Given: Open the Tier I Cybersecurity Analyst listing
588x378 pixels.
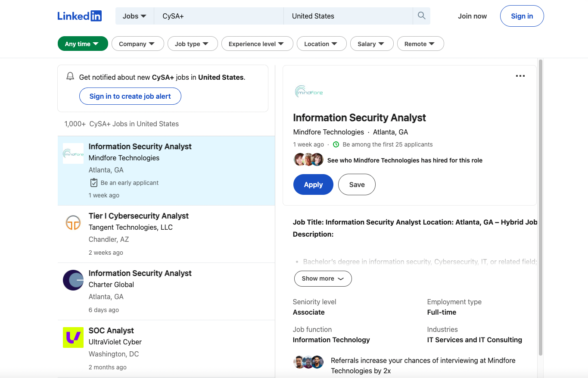Looking at the screenshot, I should pyautogui.click(x=139, y=216).
